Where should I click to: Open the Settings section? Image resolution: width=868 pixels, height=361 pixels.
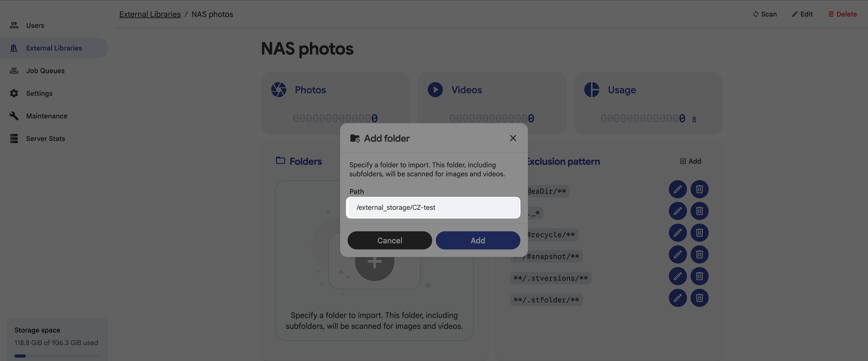coord(39,93)
